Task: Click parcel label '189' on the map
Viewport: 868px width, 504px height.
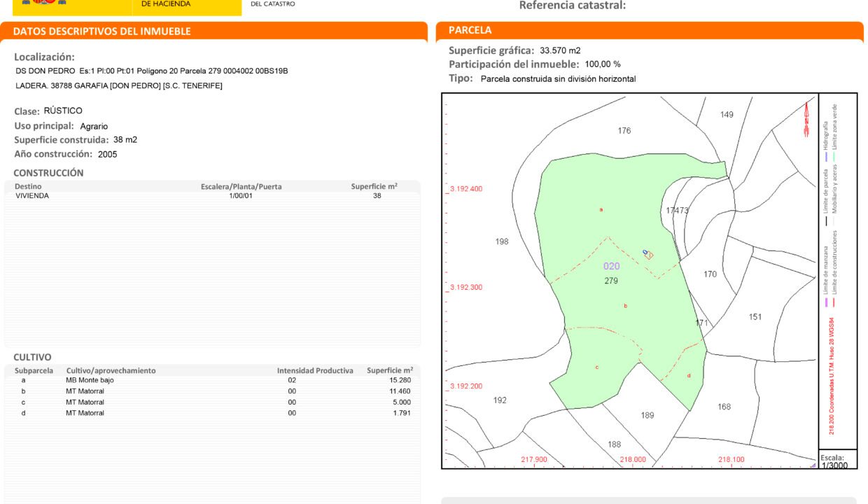Action: [647, 416]
